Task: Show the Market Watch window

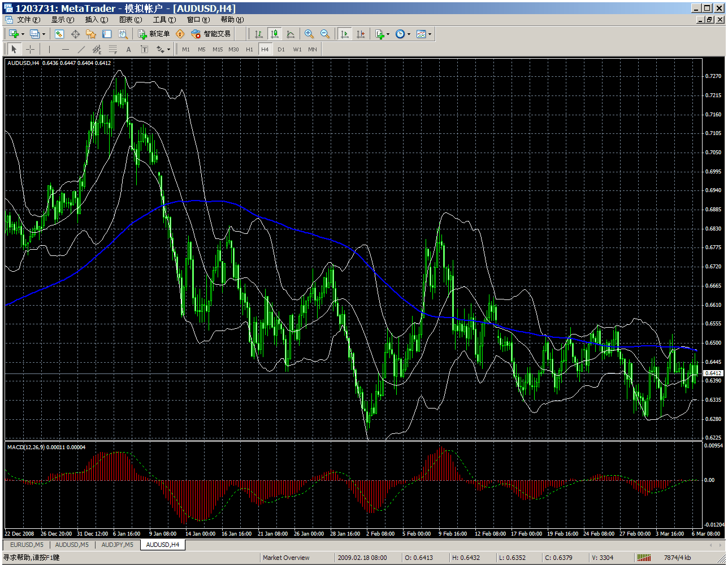Action: (59, 34)
